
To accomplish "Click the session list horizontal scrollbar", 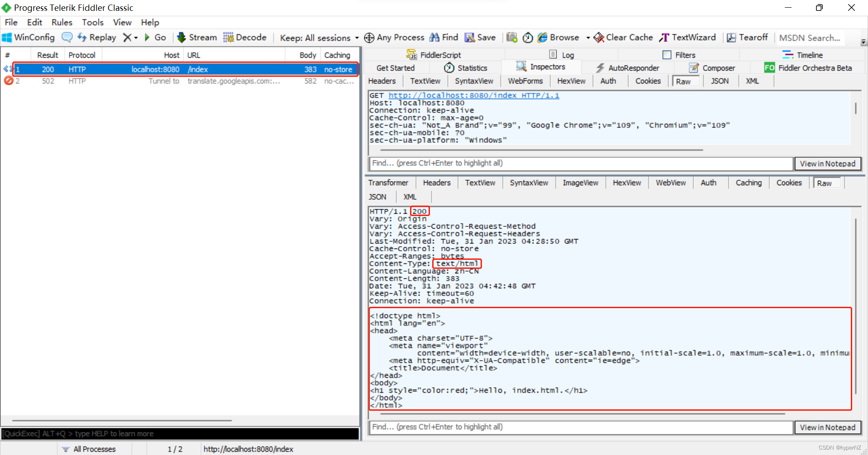I will (x=122, y=421).
